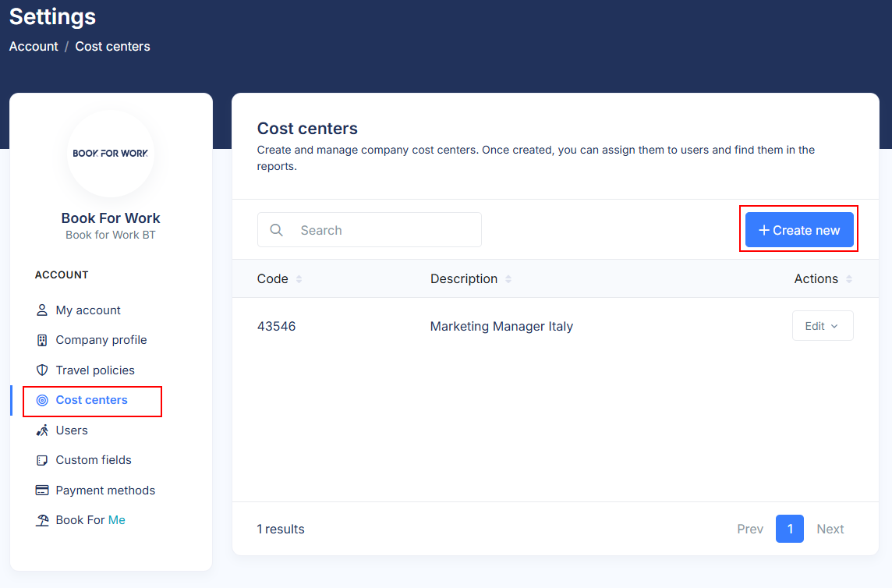Go to the next results page
892x588 pixels.
click(830, 529)
